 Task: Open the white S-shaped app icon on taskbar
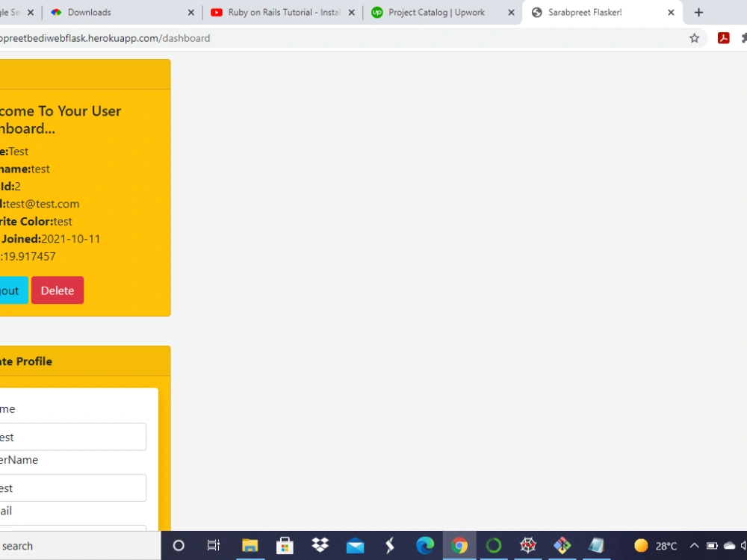(x=390, y=546)
